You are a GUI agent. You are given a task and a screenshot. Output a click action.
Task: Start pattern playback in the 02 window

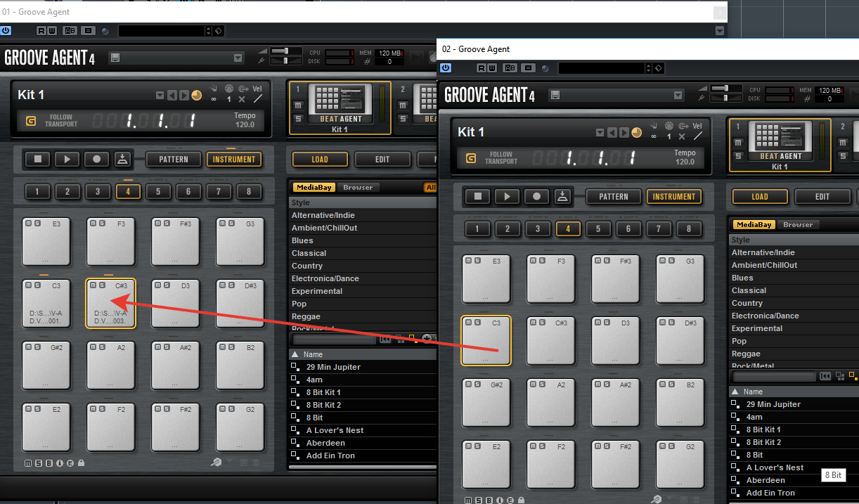508,197
